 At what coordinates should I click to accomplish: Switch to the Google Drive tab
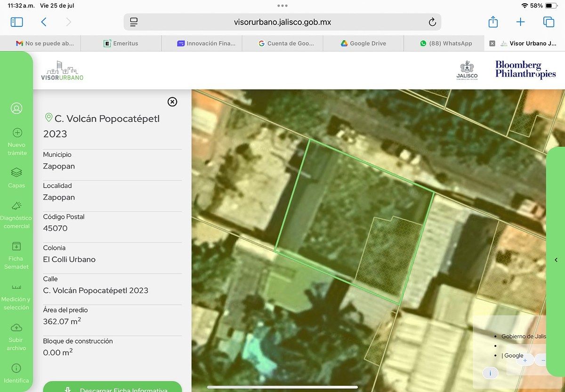tap(363, 43)
